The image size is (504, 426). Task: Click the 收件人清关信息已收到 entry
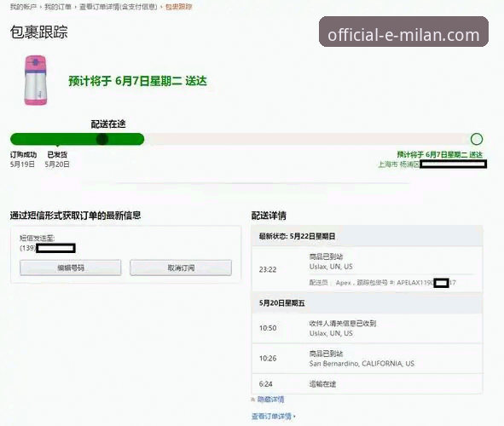point(367,328)
